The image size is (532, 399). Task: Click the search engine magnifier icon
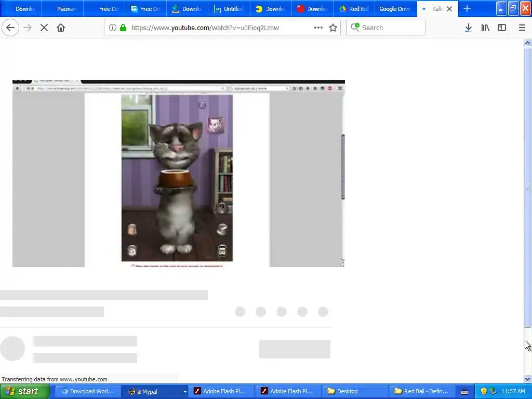pos(355,27)
